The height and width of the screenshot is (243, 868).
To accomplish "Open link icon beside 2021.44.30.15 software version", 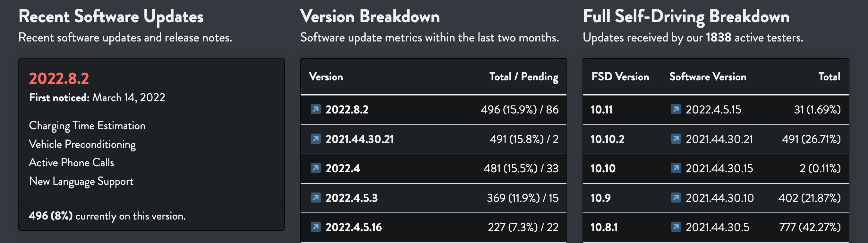I will [676, 168].
